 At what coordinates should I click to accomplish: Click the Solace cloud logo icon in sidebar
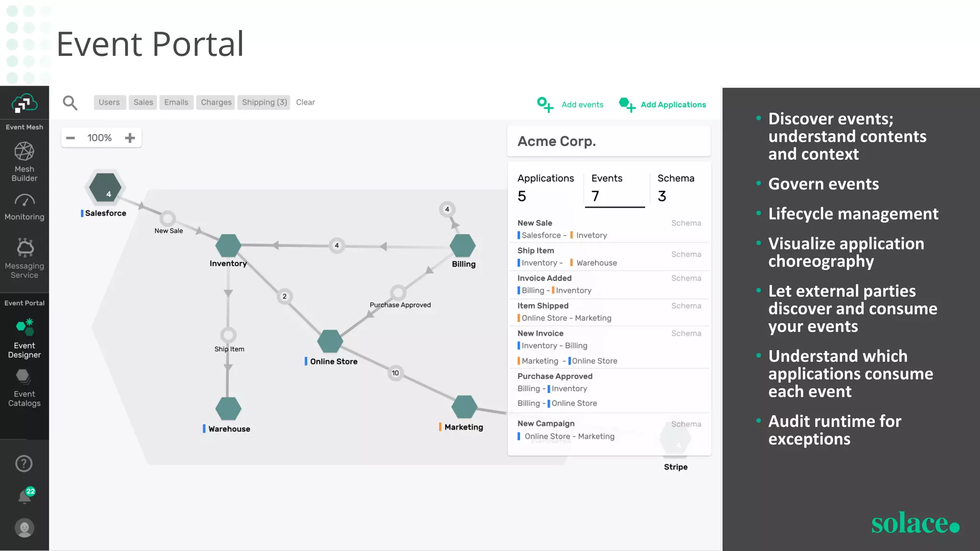pyautogui.click(x=24, y=103)
